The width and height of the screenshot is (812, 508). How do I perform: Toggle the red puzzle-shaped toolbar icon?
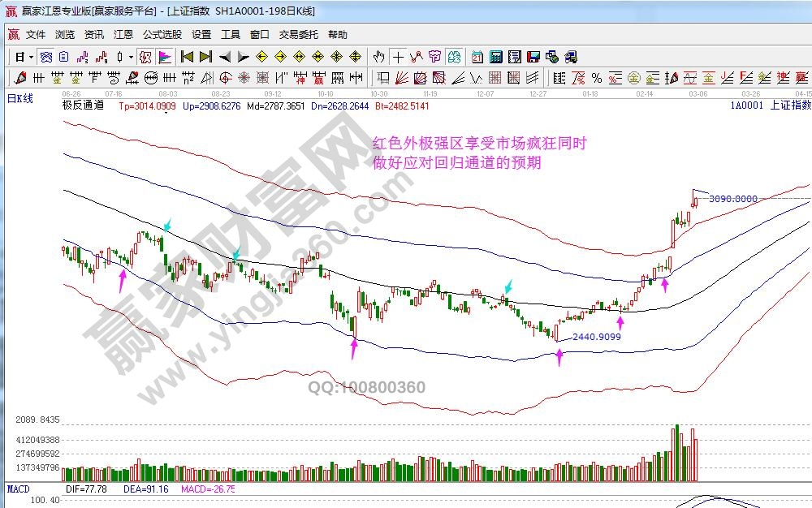click(145, 57)
